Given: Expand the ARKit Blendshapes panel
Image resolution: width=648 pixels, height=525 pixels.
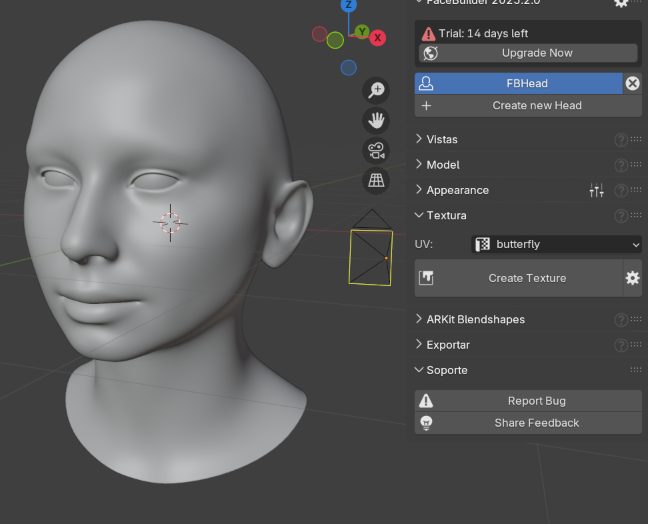Looking at the screenshot, I should 475,320.
